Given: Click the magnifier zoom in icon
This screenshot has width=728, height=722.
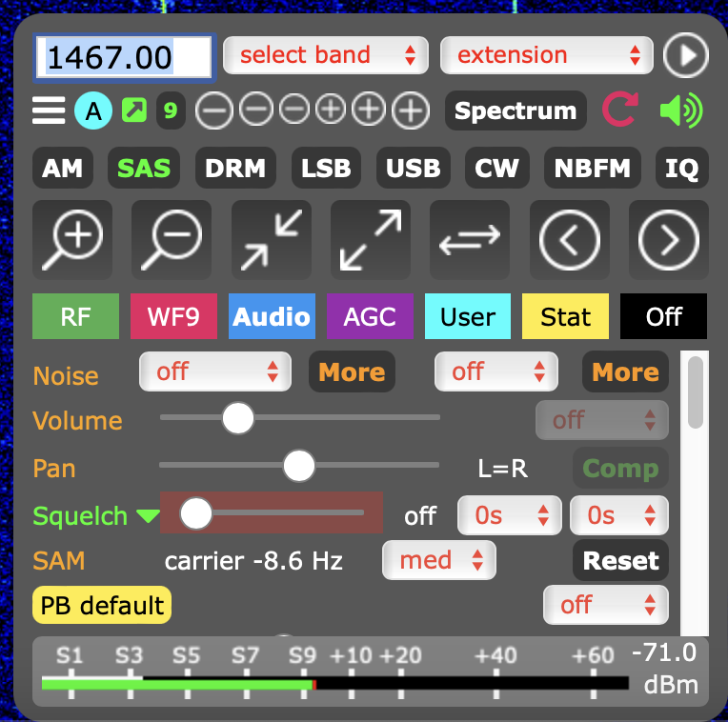Looking at the screenshot, I should pyautogui.click(x=72, y=240).
